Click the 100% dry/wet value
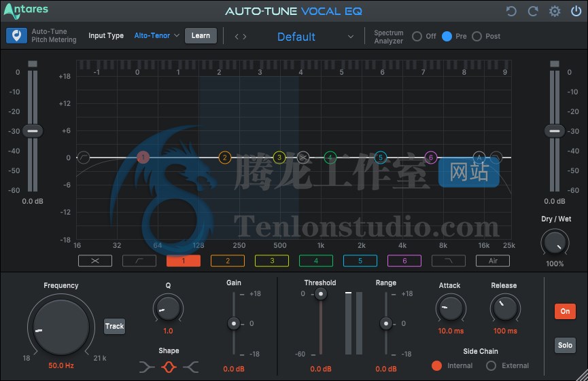 pyautogui.click(x=555, y=264)
